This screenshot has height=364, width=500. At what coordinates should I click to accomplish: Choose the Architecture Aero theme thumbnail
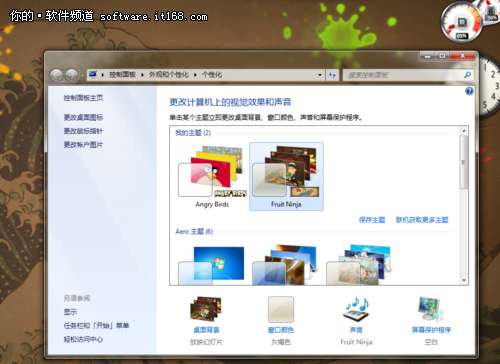click(x=284, y=265)
